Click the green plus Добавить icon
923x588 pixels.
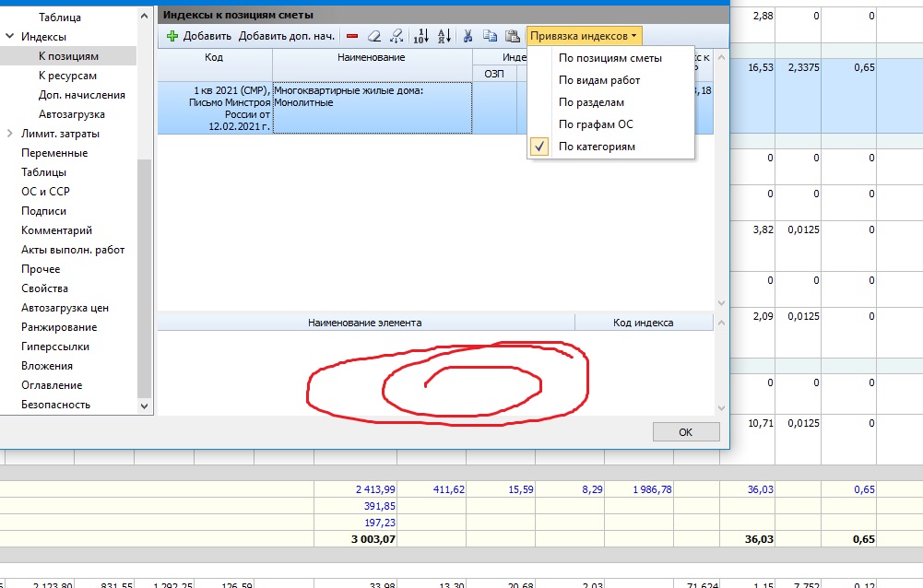point(172,36)
